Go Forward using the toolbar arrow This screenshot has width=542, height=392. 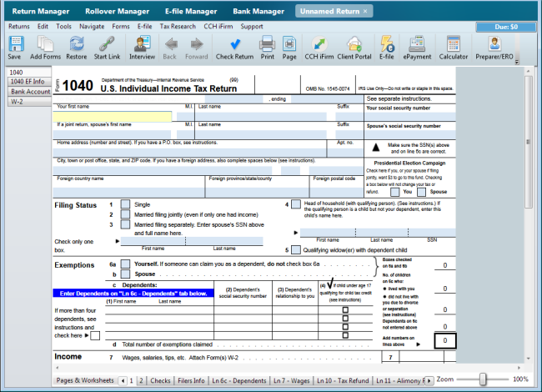click(x=196, y=48)
